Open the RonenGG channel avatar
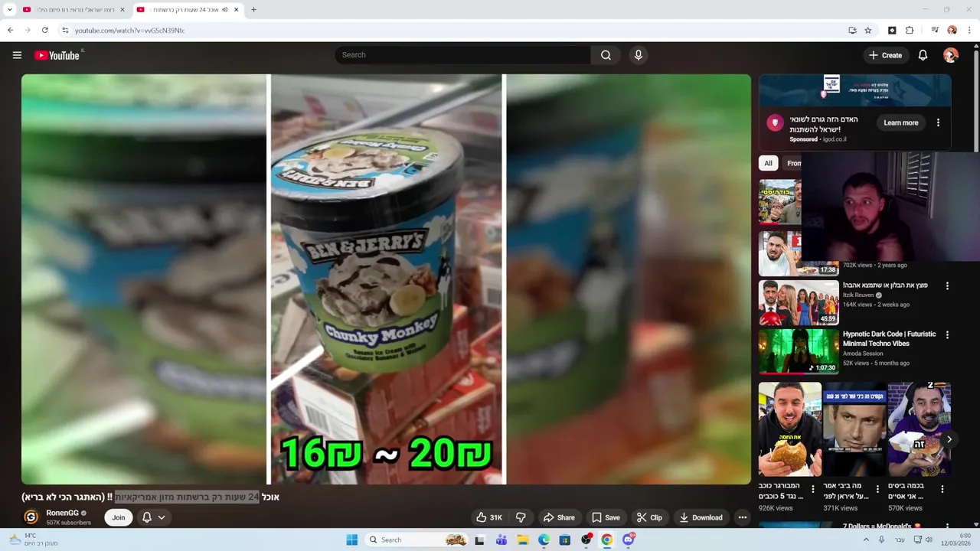980x551 pixels. [31, 517]
